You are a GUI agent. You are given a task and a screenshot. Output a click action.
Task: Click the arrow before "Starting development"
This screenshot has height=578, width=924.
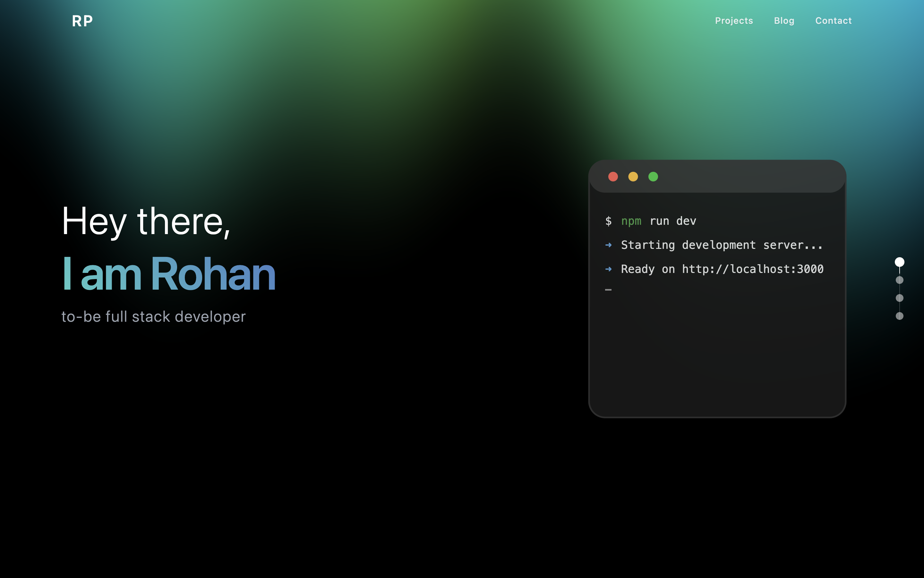point(609,245)
